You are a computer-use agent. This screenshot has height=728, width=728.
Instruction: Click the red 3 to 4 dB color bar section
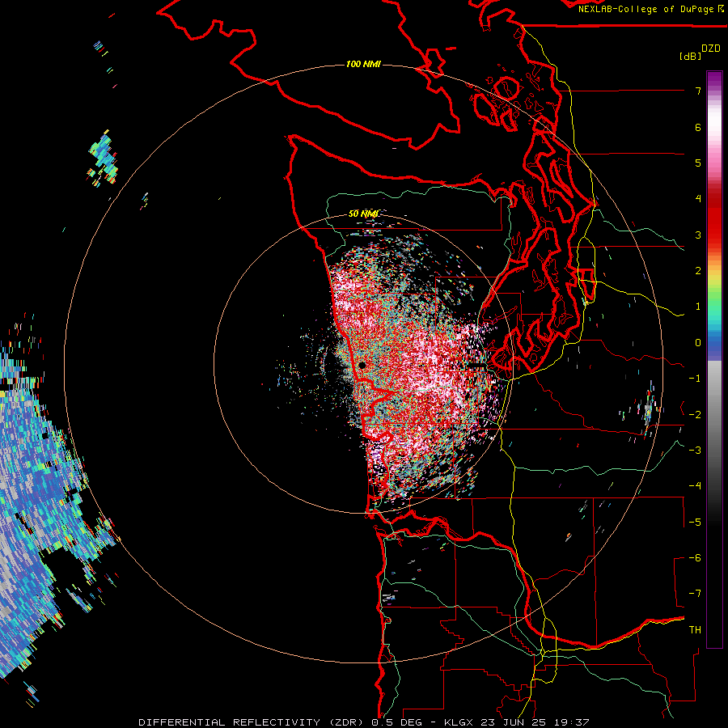tap(714, 216)
